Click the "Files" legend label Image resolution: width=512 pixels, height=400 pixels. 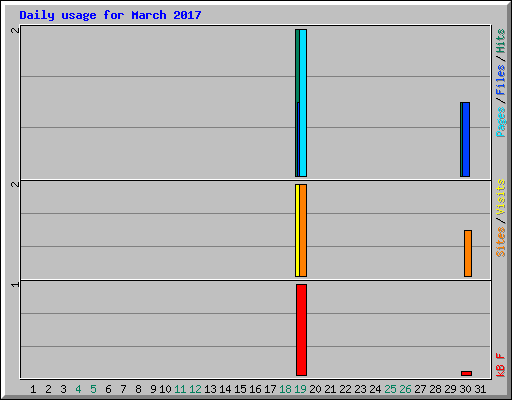click(500, 80)
